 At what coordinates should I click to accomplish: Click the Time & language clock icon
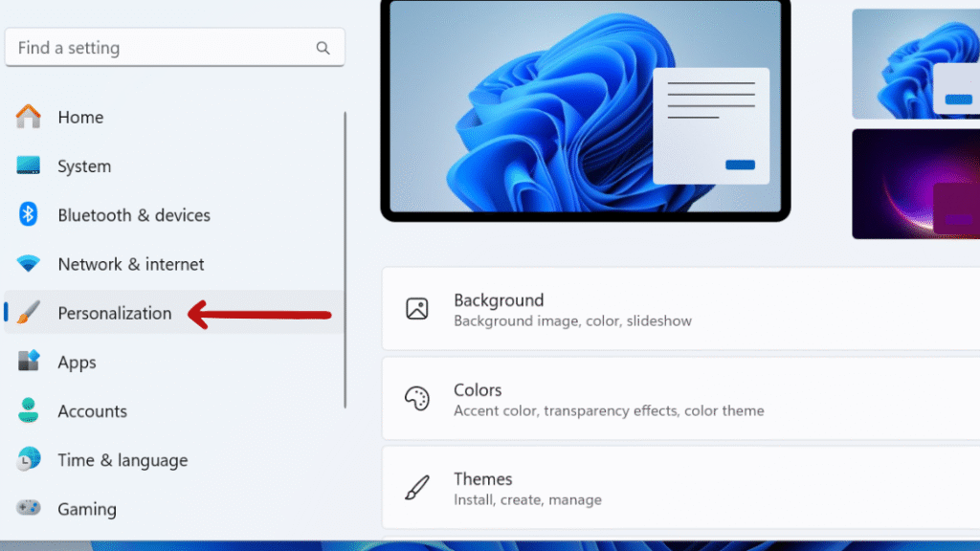[28, 459]
